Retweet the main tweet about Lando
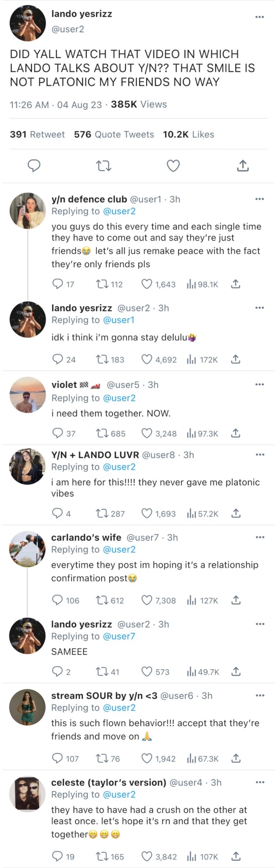 pos(104,166)
